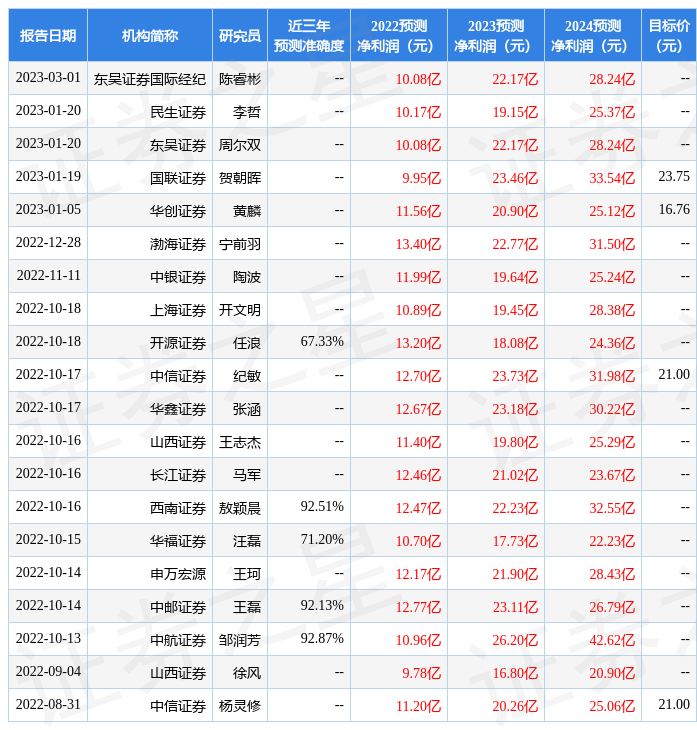
Task: Click the 研究员 column header
Action: (240, 35)
